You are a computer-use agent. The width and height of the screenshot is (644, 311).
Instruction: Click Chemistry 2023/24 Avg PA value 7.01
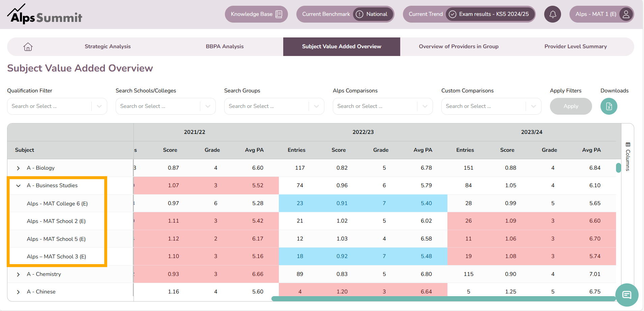tap(595, 274)
